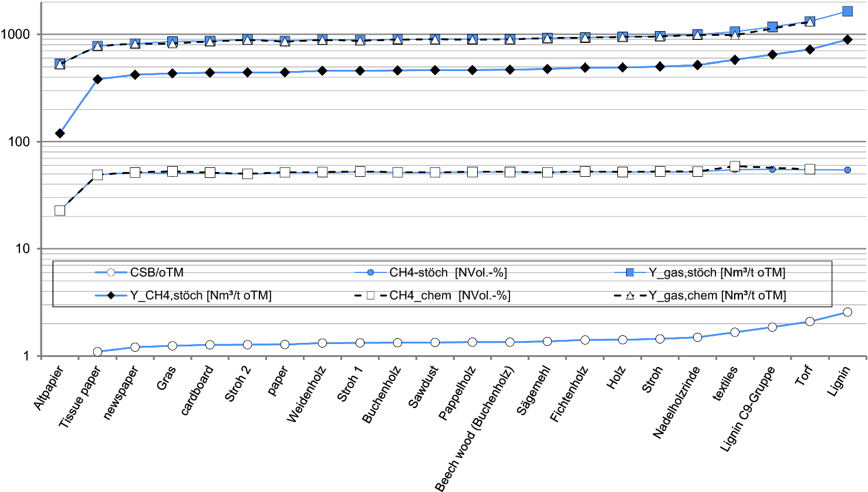Click the Y_CH4,stöch legend black diamond marker
Image resolution: width=868 pixels, height=492 pixels.
tap(110, 295)
